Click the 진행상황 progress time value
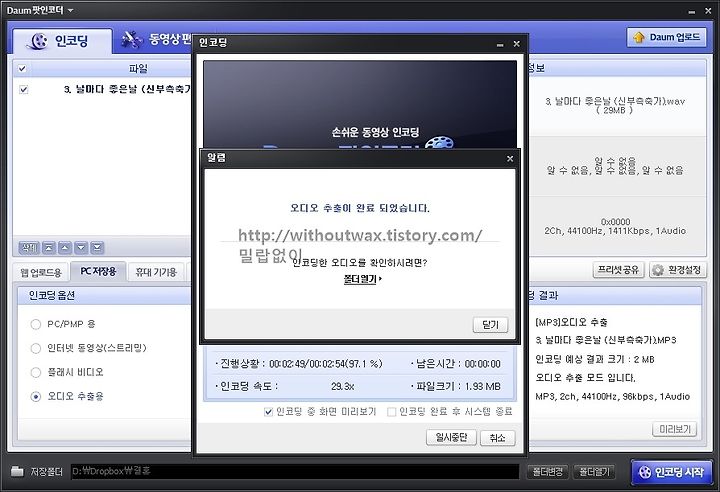This screenshot has height=492, width=720. pos(326,364)
